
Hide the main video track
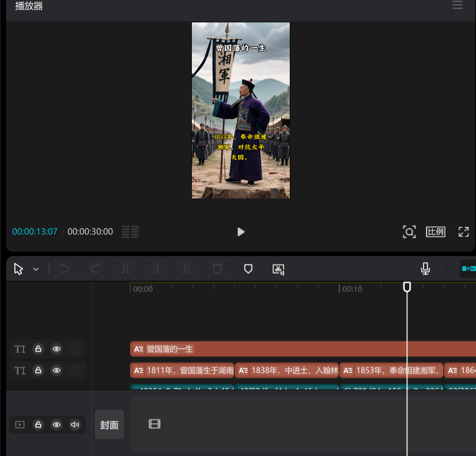(x=57, y=424)
